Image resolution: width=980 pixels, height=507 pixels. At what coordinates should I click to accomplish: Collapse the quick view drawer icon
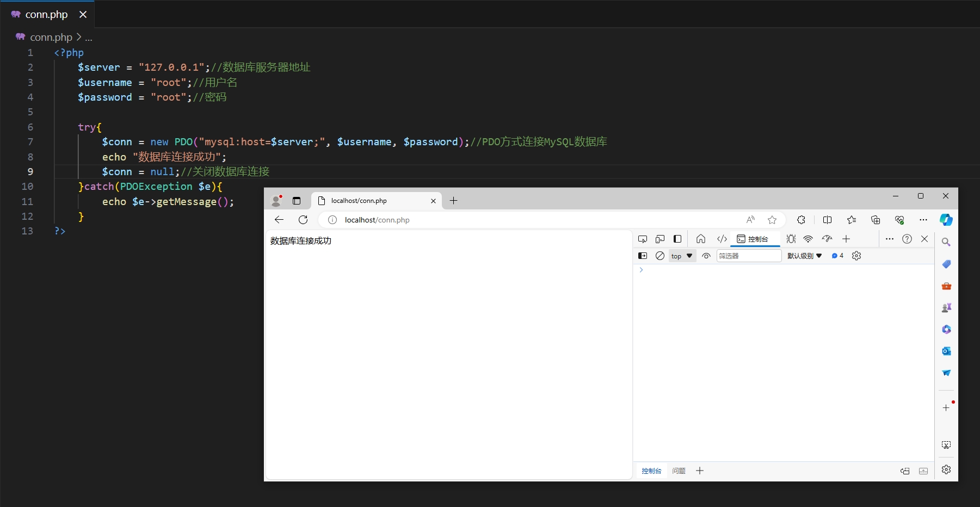pyautogui.click(x=923, y=471)
